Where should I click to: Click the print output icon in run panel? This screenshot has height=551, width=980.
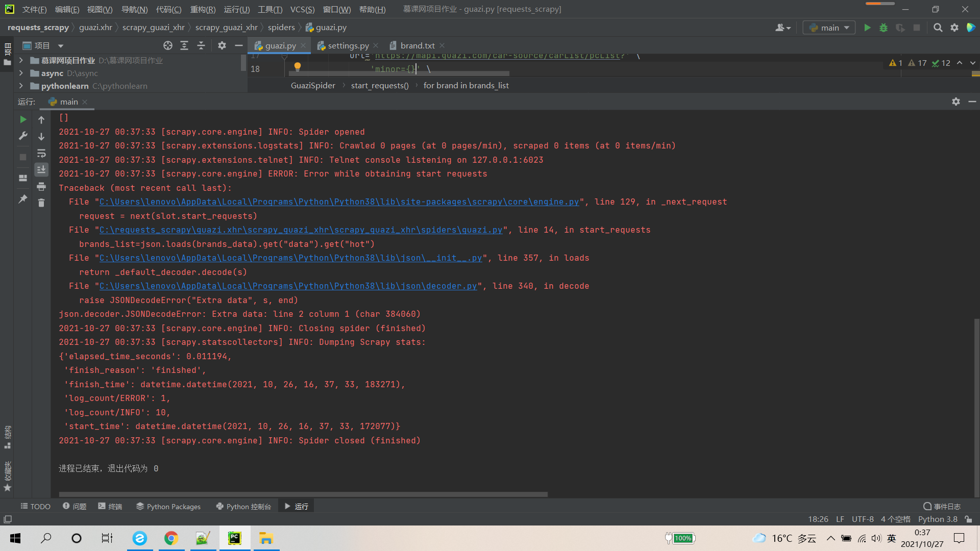point(41,186)
